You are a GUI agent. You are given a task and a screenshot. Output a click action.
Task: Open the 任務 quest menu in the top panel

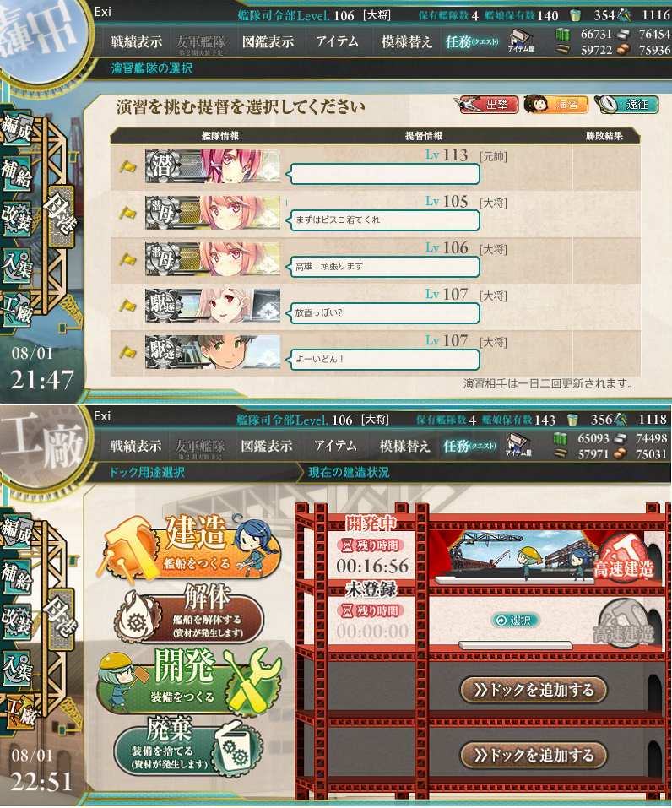pos(470,41)
